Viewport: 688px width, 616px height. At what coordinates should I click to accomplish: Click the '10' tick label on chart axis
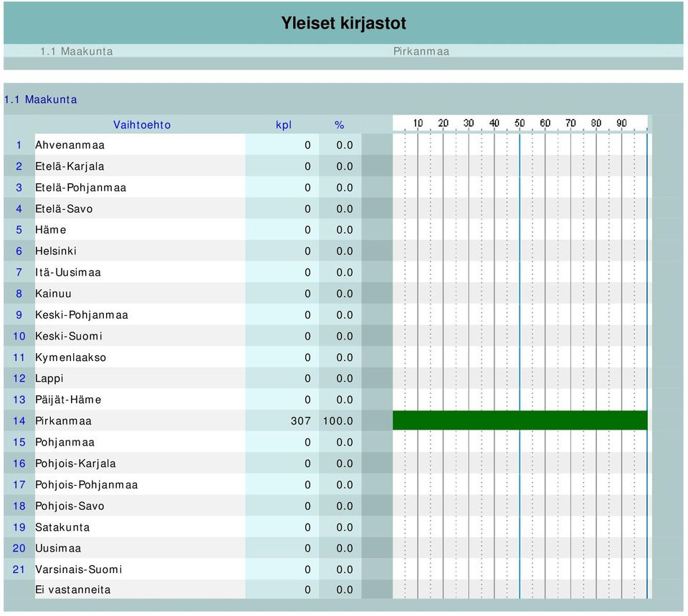[x=418, y=123]
